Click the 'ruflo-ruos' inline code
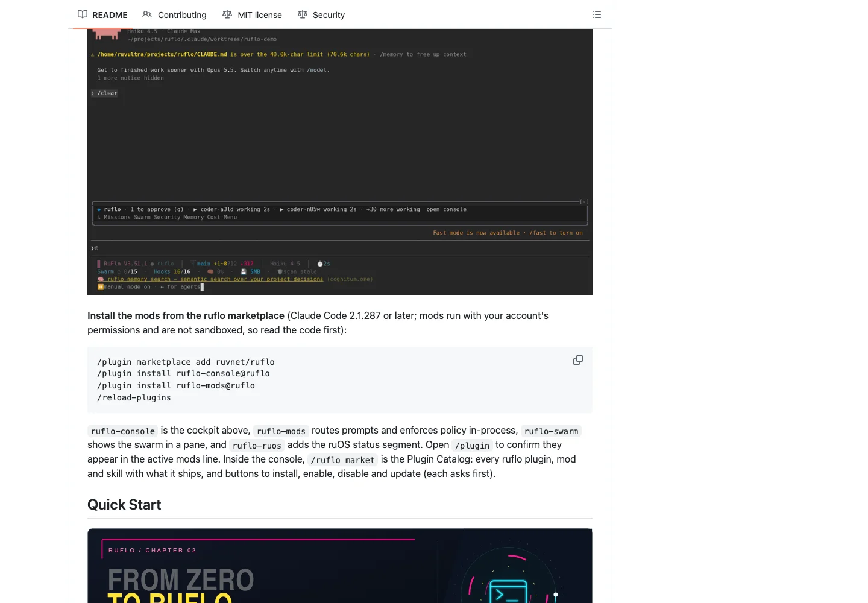The image size is (868, 603). pyautogui.click(x=257, y=446)
